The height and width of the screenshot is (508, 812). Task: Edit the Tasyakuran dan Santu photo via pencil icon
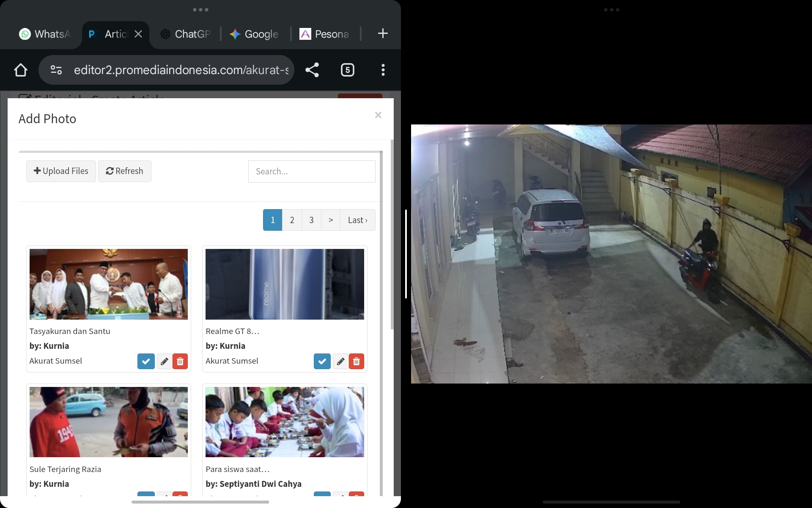coord(164,361)
